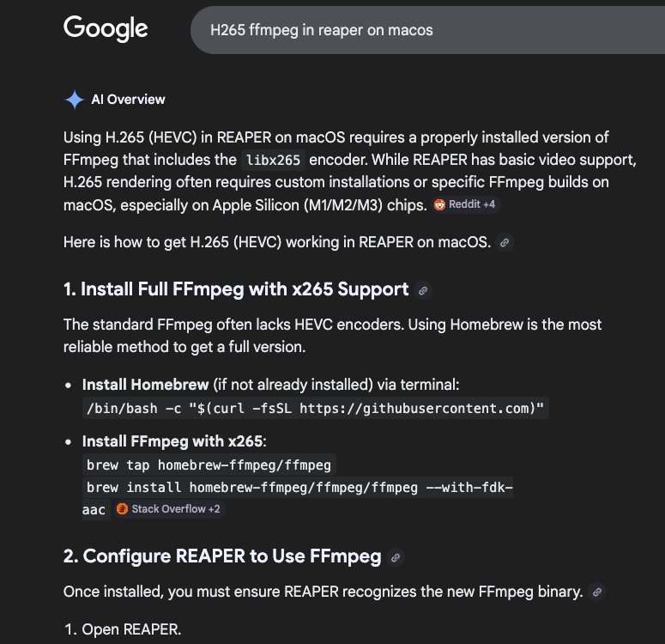The height and width of the screenshot is (644, 665).
Task: Click link icon after "recognizes the new FFmpeg binary."
Action: pyautogui.click(x=597, y=592)
